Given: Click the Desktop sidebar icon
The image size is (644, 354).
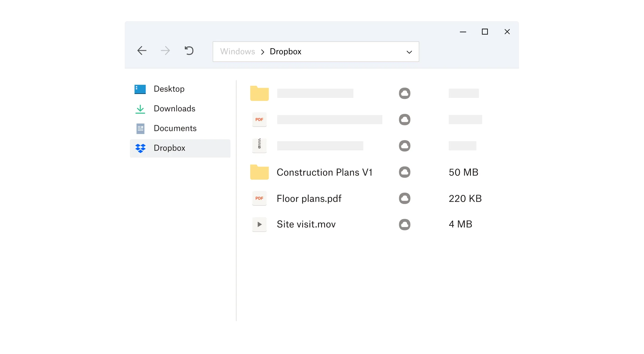Looking at the screenshot, I should click(x=140, y=89).
